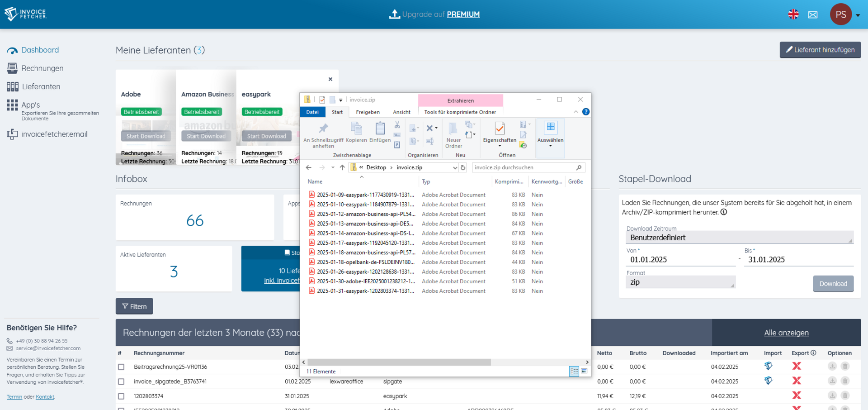This screenshot has height=410, width=868.
Task: Tick checkbox for Beitragsrechnung25-VR01136 row
Action: (121, 367)
